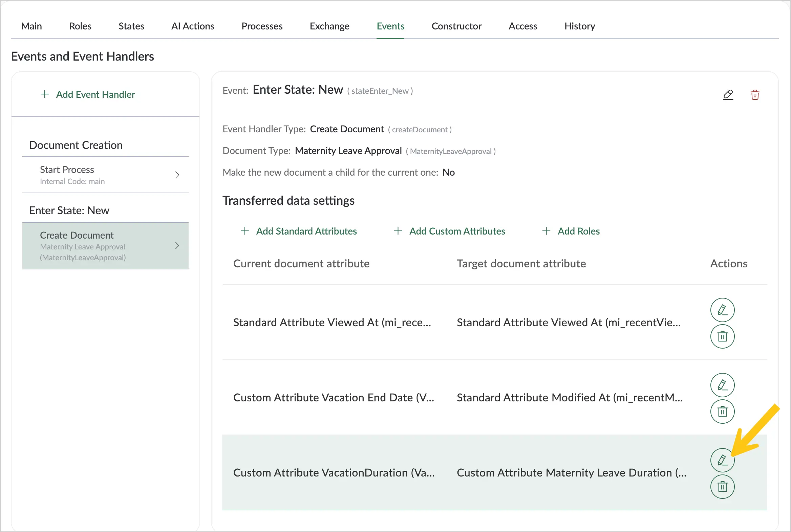The image size is (791, 532).
Task: Click 'Custom Attribute VacationDuration' cell
Action: [x=334, y=473]
